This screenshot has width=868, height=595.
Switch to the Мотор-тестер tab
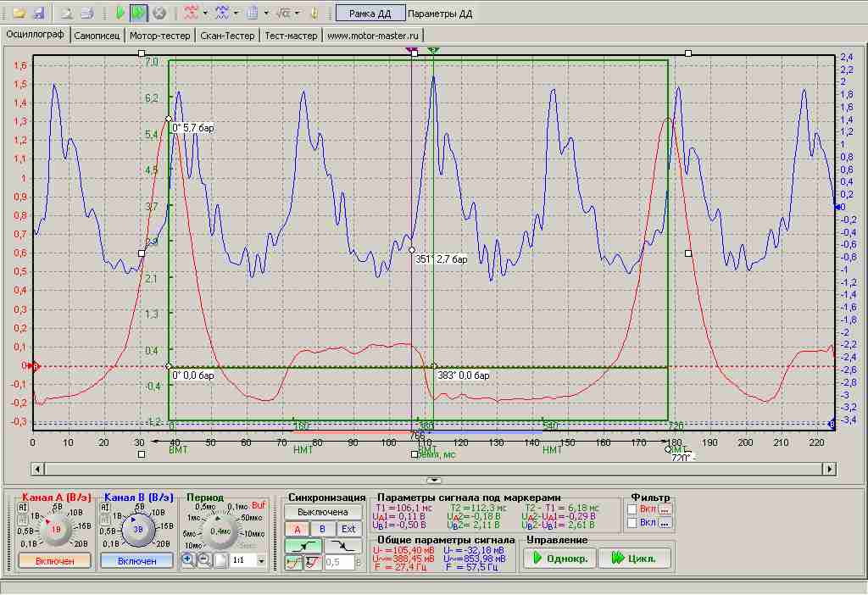tap(160, 36)
